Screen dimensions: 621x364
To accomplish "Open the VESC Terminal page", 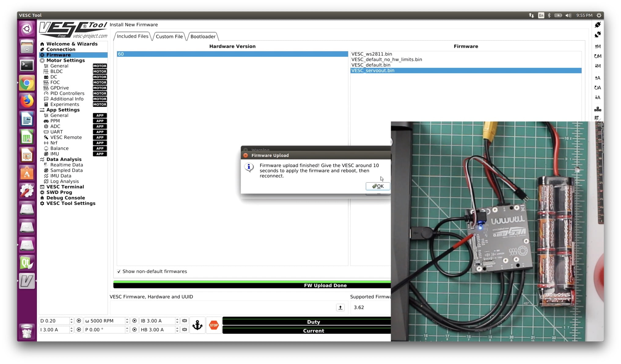I will tap(65, 187).
